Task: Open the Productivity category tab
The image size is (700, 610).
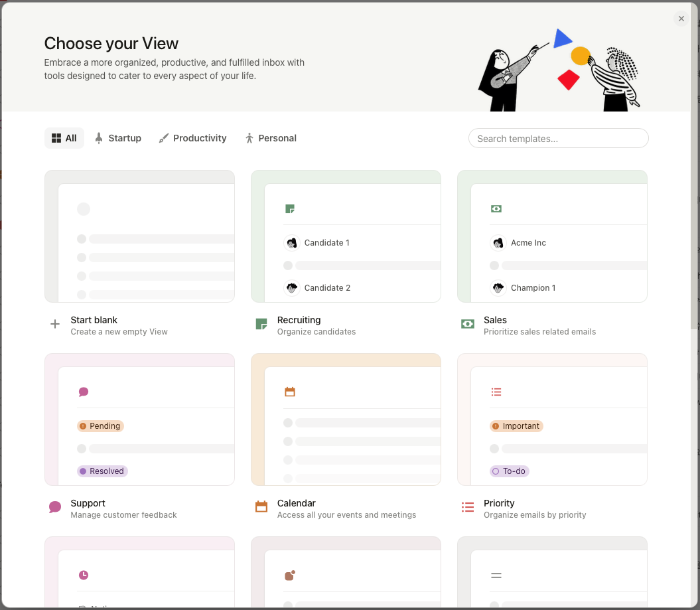Action: [x=193, y=139]
